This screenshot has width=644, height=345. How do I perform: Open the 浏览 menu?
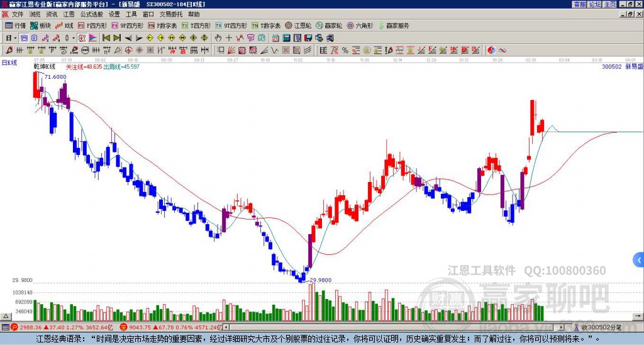35,14
